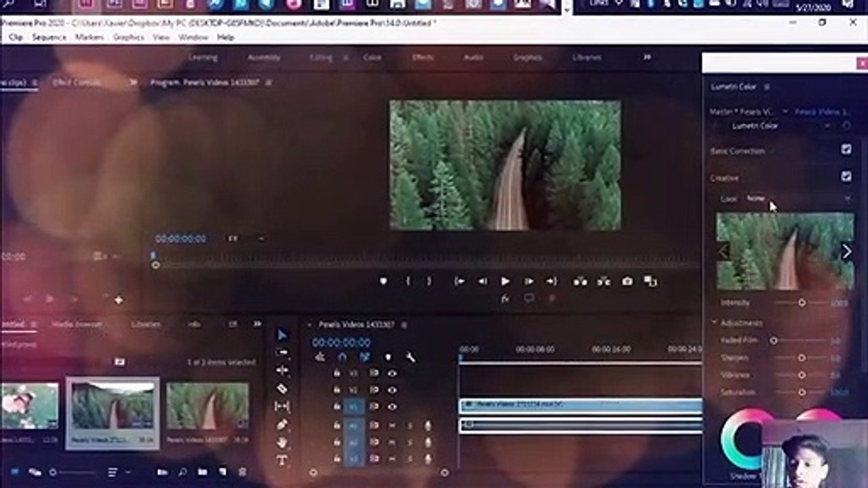This screenshot has width=868, height=488.
Task: Select the Track Select Forward tool
Action: [x=282, y=352]
